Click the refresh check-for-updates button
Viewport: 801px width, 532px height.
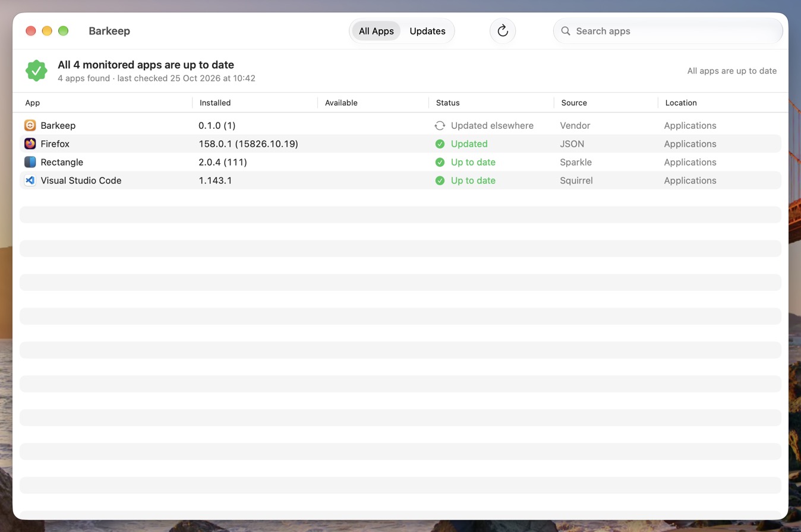[503, 31]
